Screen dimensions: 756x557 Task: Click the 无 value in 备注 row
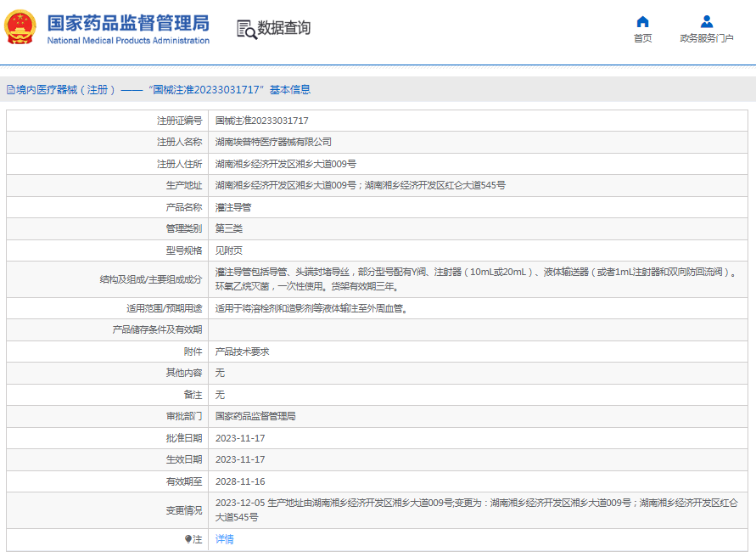[x=220, y=395]
